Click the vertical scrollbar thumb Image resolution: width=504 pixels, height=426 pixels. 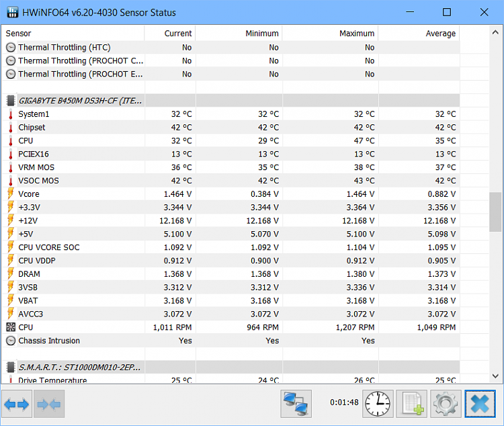point(495,212)
